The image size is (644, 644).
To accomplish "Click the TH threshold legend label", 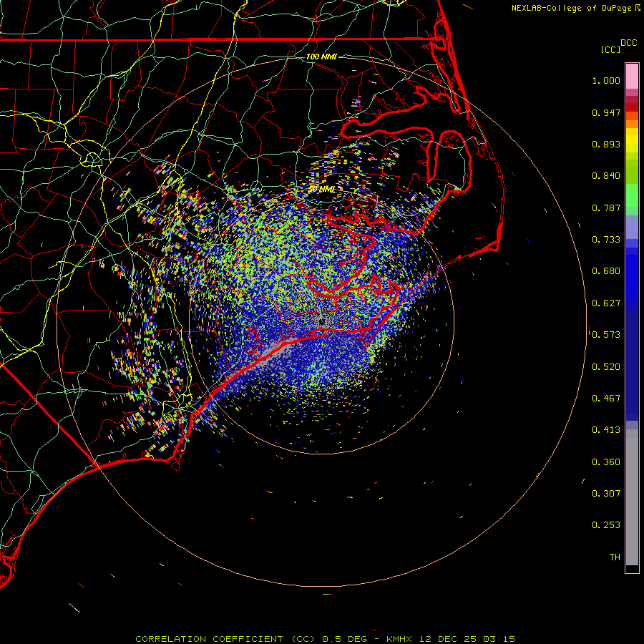I will [615, 557].
